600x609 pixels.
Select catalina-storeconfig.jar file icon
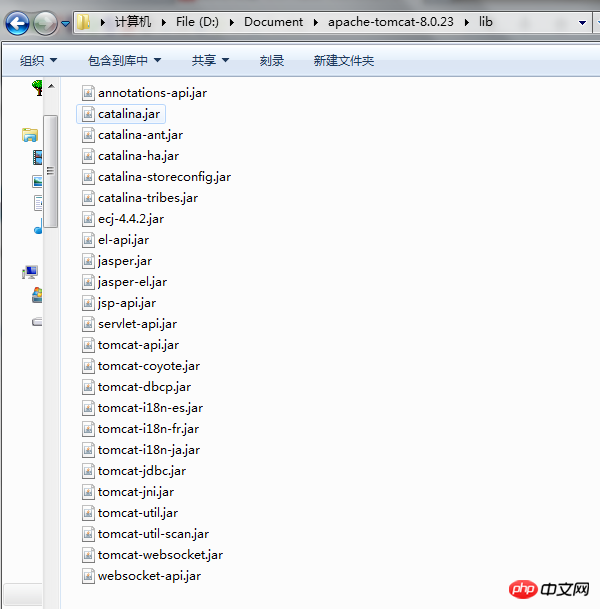click(x=88, y=177)
